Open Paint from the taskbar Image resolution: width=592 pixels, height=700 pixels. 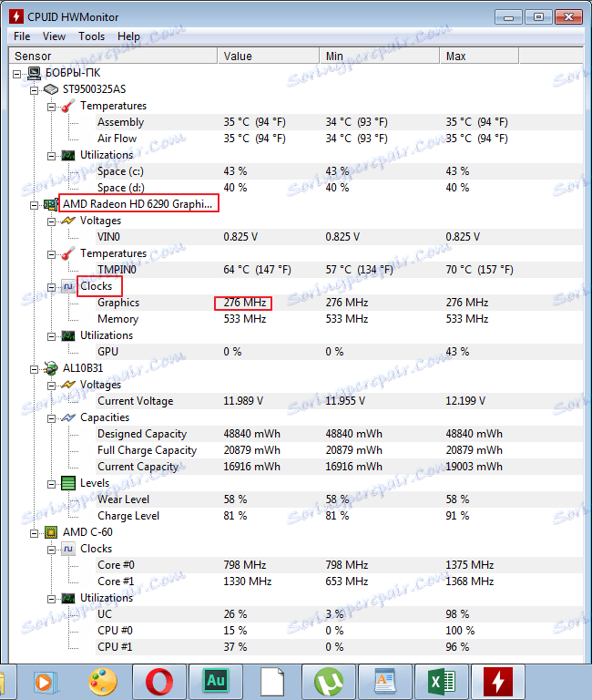pyautogui.click(x=103, y=682)
